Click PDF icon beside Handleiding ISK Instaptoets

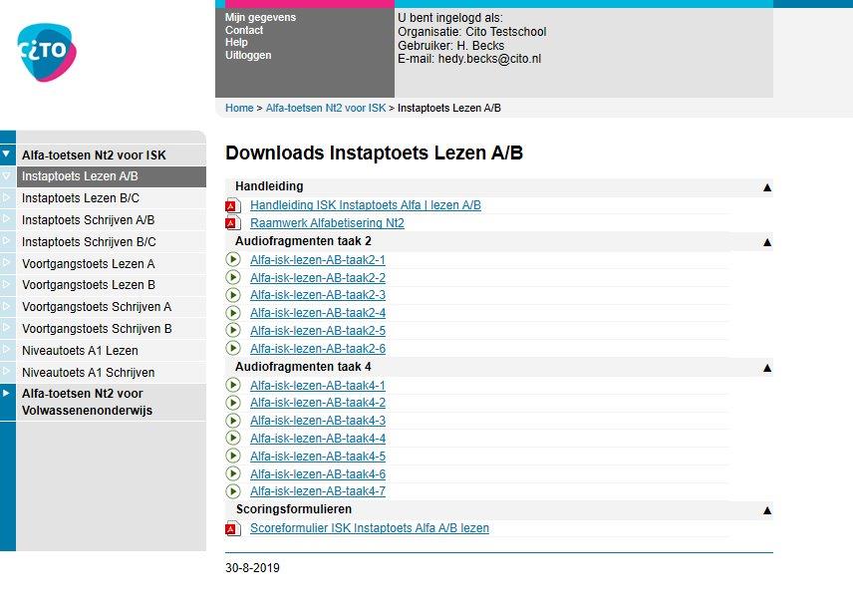233,205
